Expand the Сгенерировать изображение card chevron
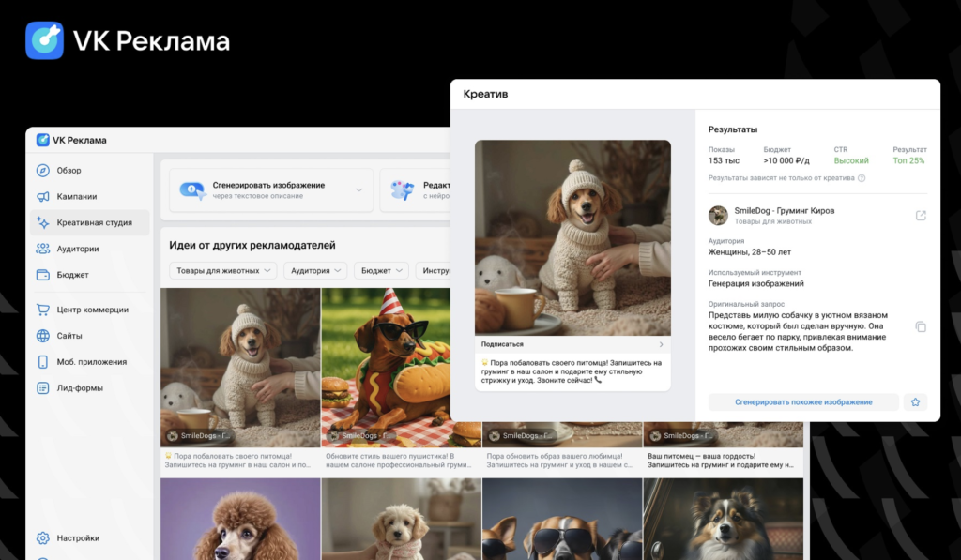The image size is (961, 560). 359,189
